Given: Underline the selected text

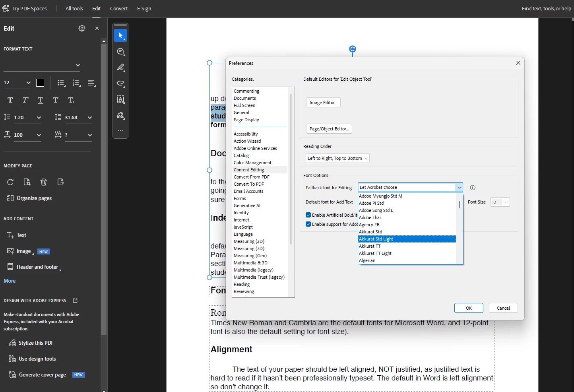Looking at the screenshot, I should (41, 100).
